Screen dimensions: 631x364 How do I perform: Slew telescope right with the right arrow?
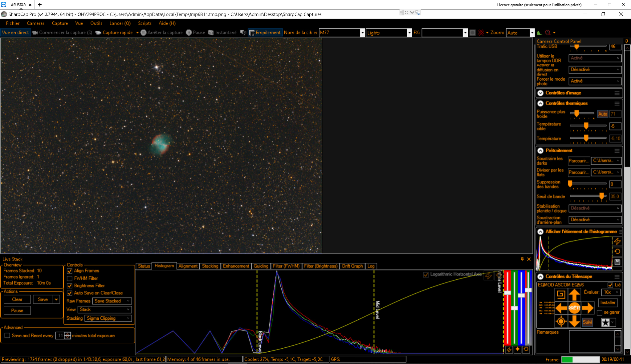(x=588, y=308)
